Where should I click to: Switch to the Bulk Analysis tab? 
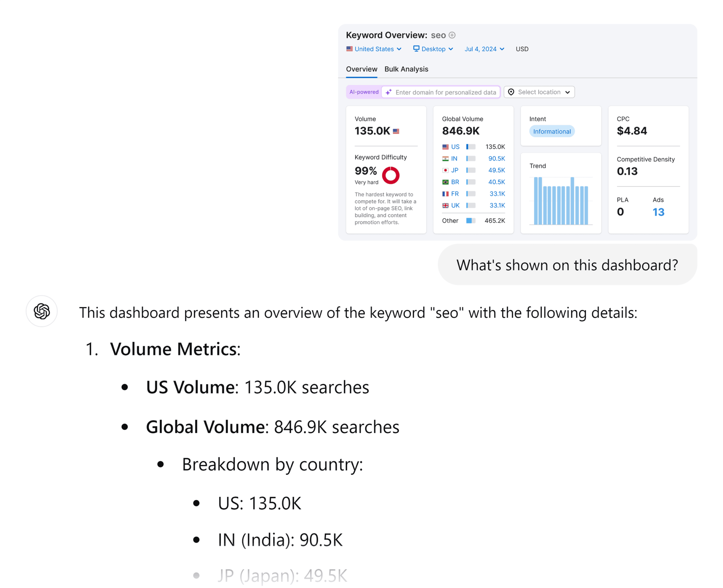pos(406,69)
